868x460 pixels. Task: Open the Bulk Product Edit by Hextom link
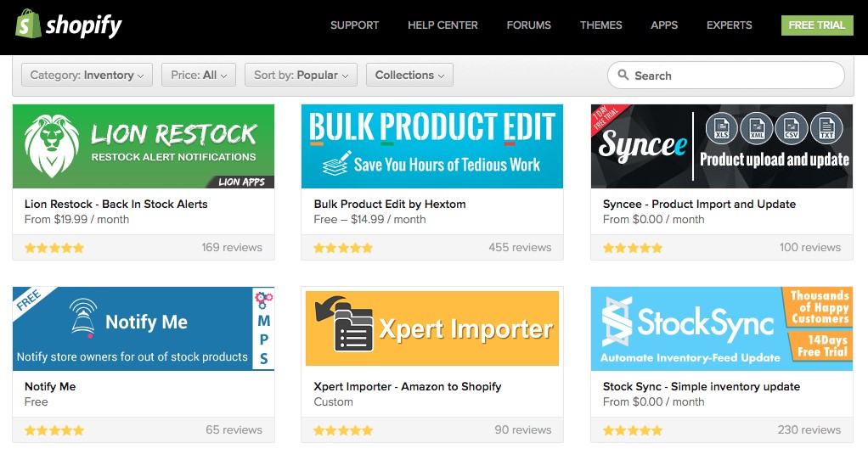(x=390, y=204)
